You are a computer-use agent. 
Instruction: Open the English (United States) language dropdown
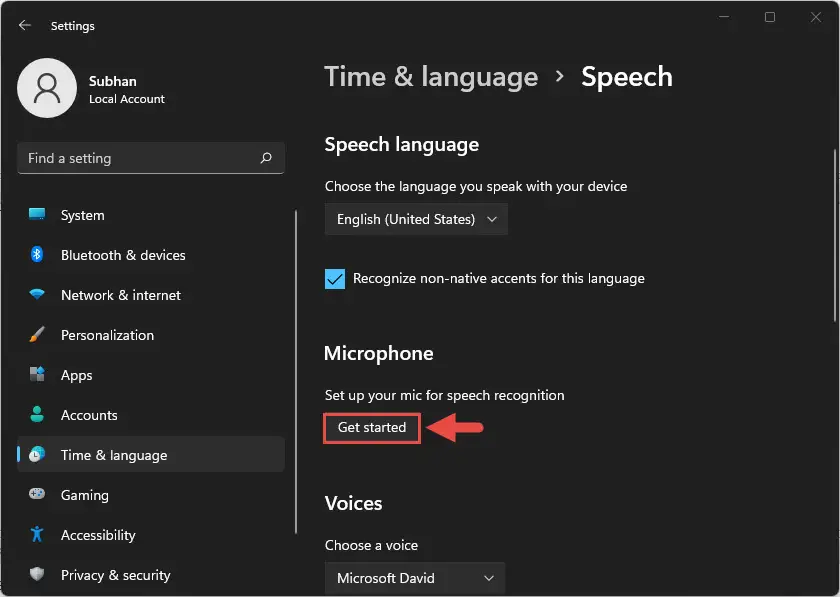tap(416, 219)
